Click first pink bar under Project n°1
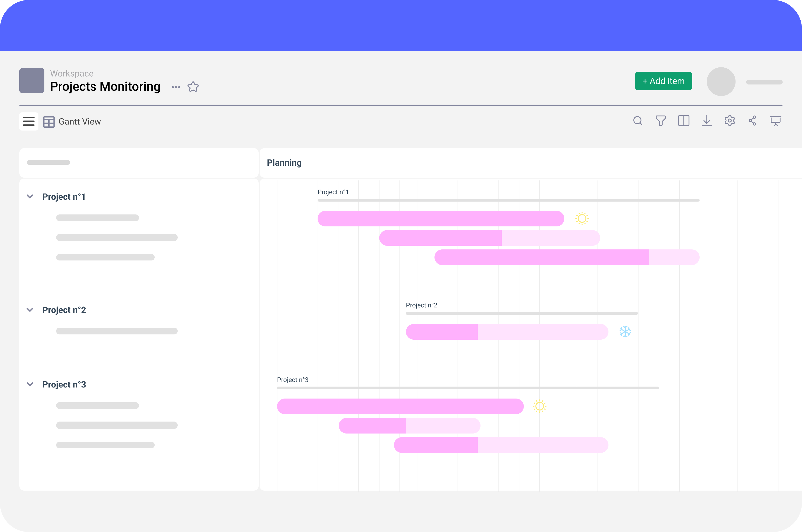Image resolution: width=802 pixels, height=532 pixels. 440,219
